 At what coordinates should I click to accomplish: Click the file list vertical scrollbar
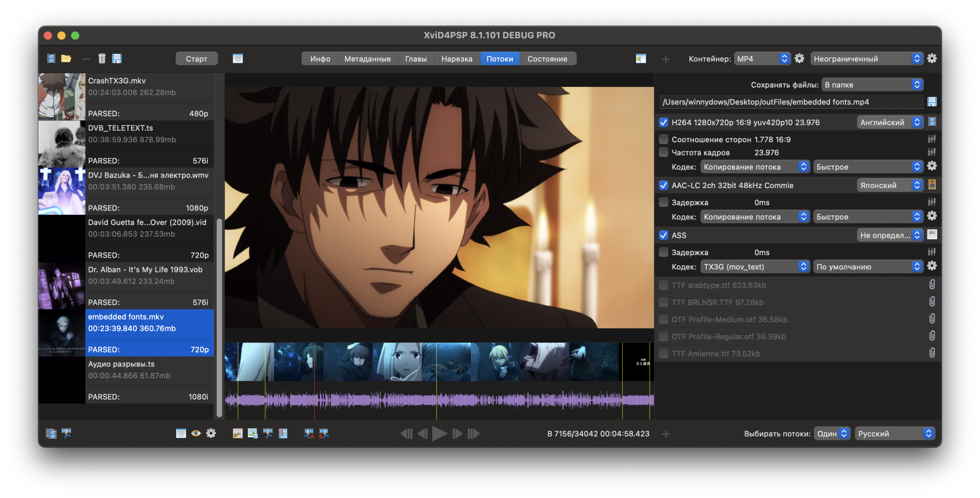click(219, 317)
